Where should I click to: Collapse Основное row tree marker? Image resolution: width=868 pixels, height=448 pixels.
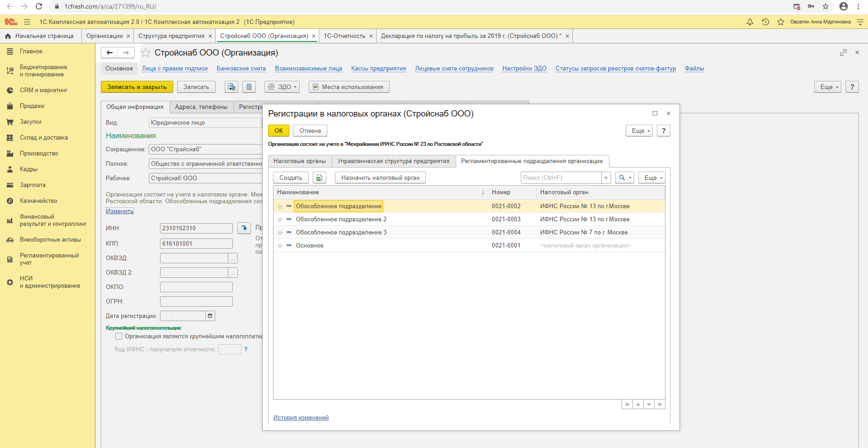point(280,246)
